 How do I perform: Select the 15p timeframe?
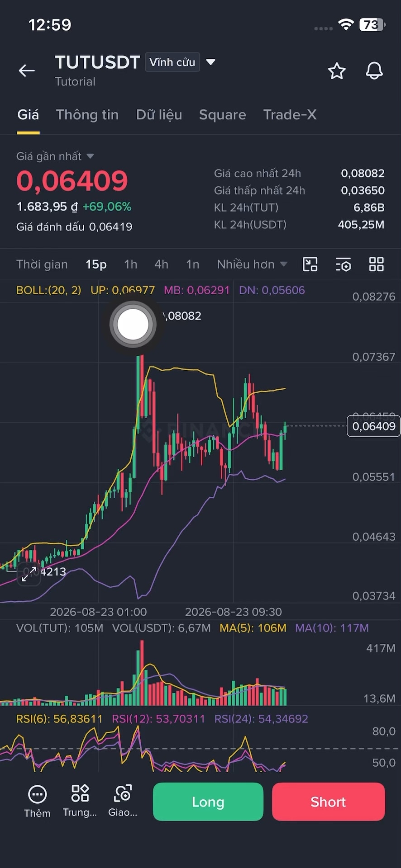click(96, 264)
